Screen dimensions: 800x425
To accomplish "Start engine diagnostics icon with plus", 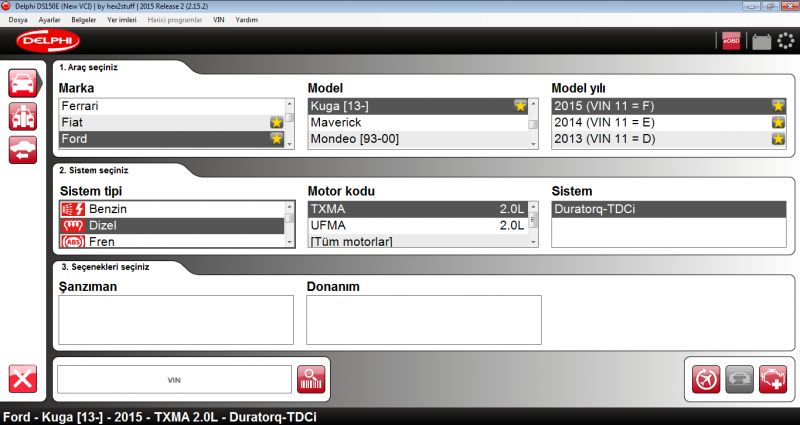I will 773,380.
